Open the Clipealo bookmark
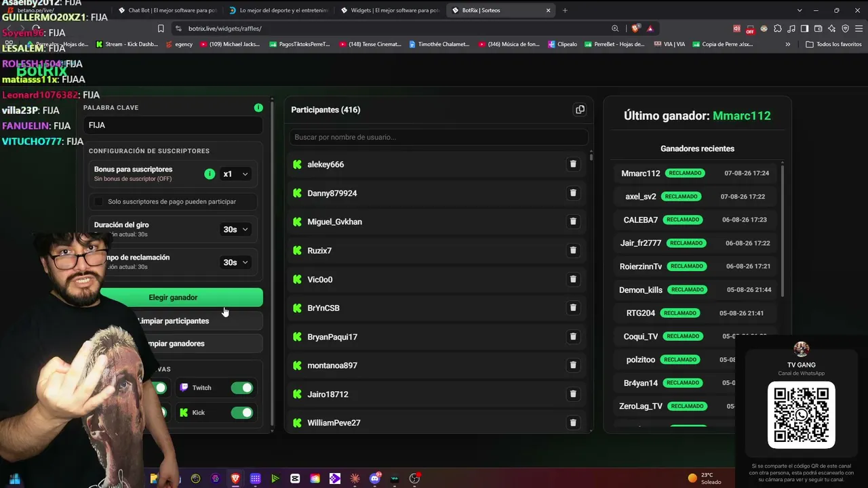 pyautogui.click(x=562, y=44)
